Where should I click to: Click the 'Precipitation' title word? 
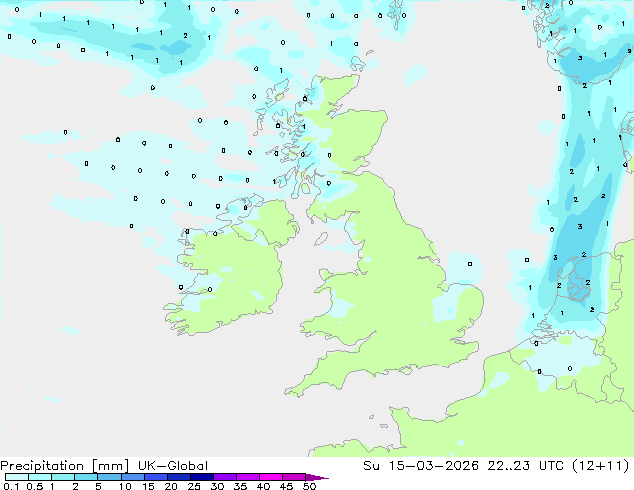coord(42,466)
